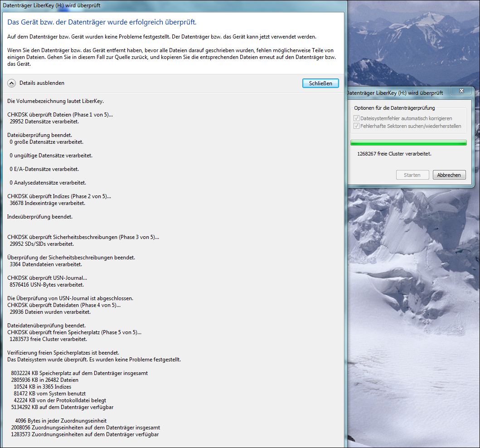This screenshot has width=480, height=448.
Task: Click the Starten button
Action: [x=412, y=175]
